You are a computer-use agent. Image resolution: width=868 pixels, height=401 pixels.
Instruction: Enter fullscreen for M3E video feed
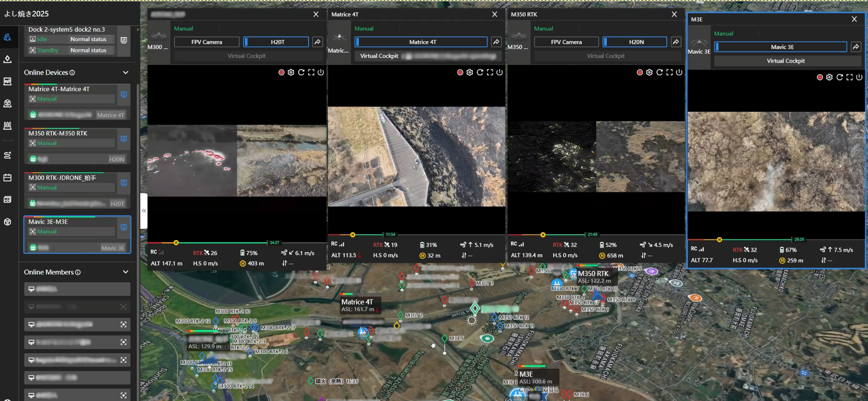coord(849,77)
